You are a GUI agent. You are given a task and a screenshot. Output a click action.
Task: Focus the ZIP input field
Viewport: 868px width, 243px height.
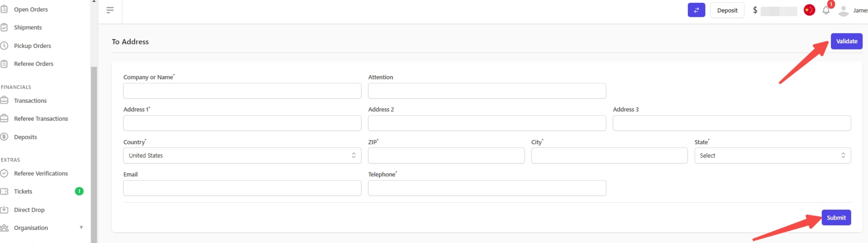pyautogui.click(x=446, y=155)
